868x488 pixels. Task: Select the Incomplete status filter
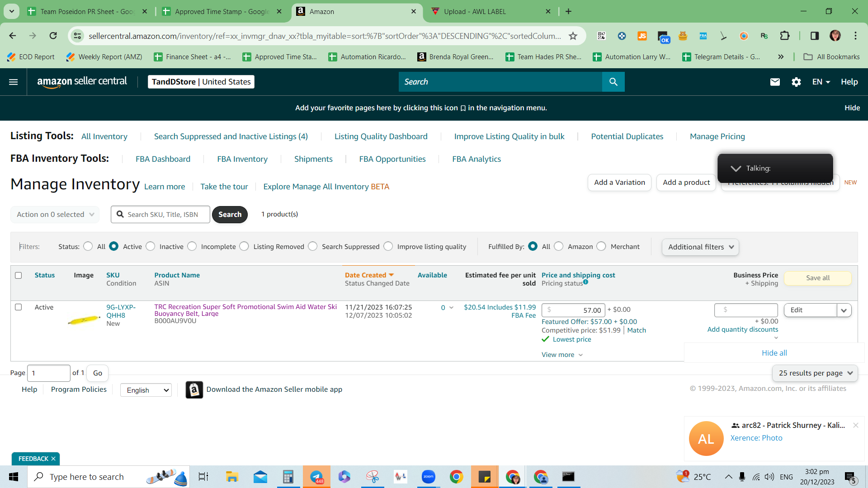coord(192,246)
